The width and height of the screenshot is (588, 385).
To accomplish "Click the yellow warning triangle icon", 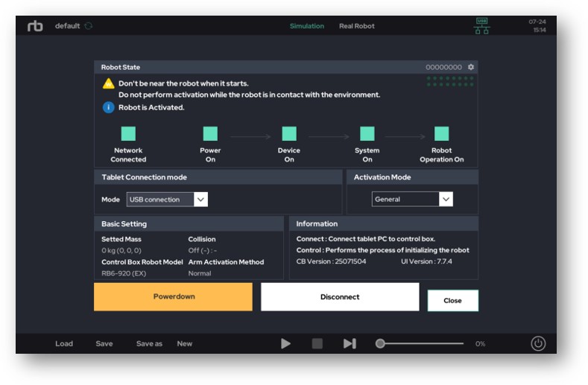I will pos(108,83).
